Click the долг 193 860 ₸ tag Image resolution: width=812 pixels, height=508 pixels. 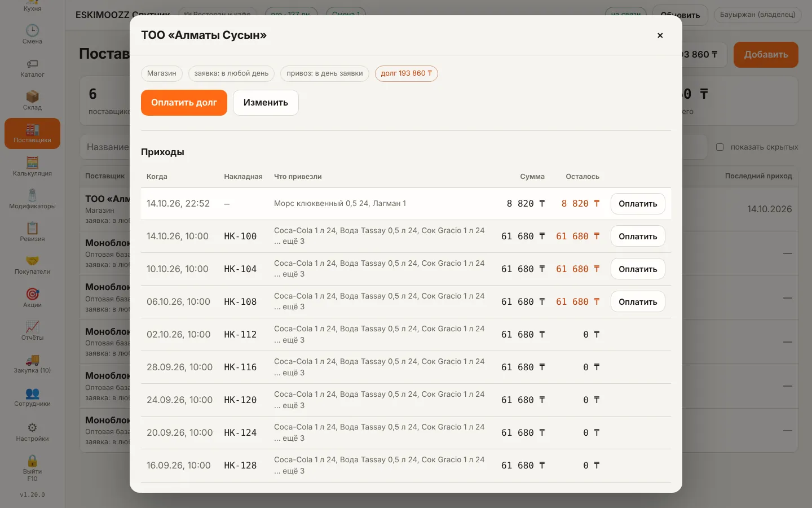(x=407, y=73)
